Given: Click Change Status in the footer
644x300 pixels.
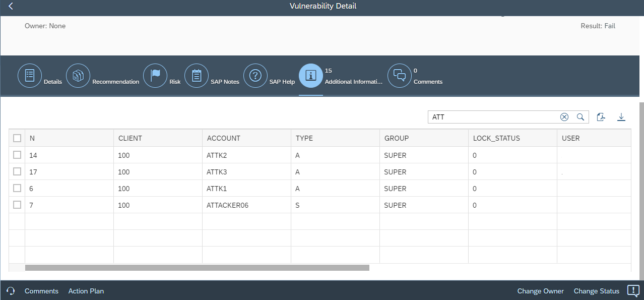Looking at the screenshot, I should coord(596,291).
